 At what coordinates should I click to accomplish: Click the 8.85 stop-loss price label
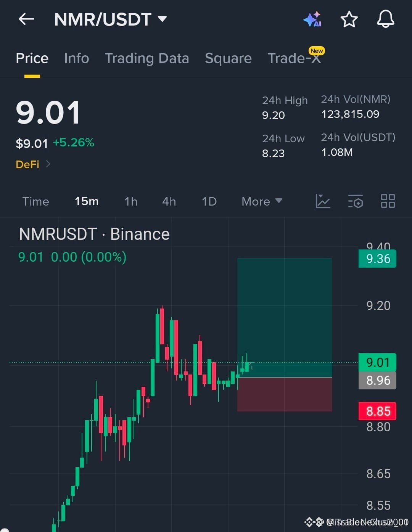378,411
